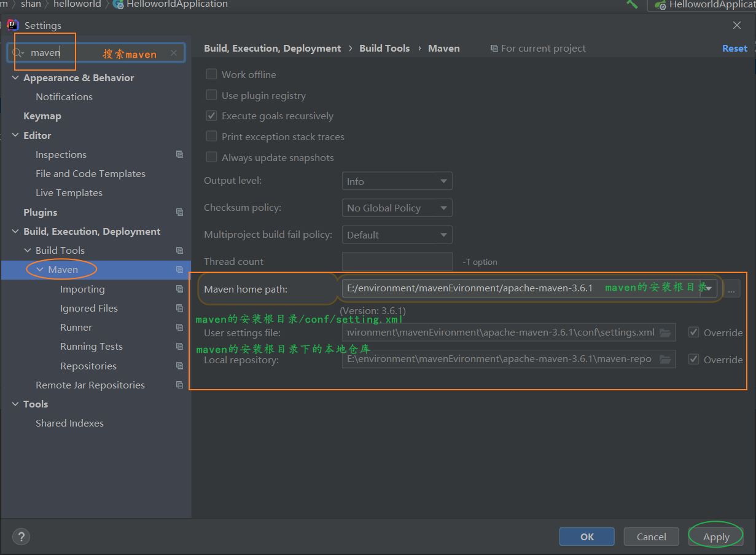This screenshot has height=555, width=756.
Task: Open help with the question mark button
Action: 21,537
